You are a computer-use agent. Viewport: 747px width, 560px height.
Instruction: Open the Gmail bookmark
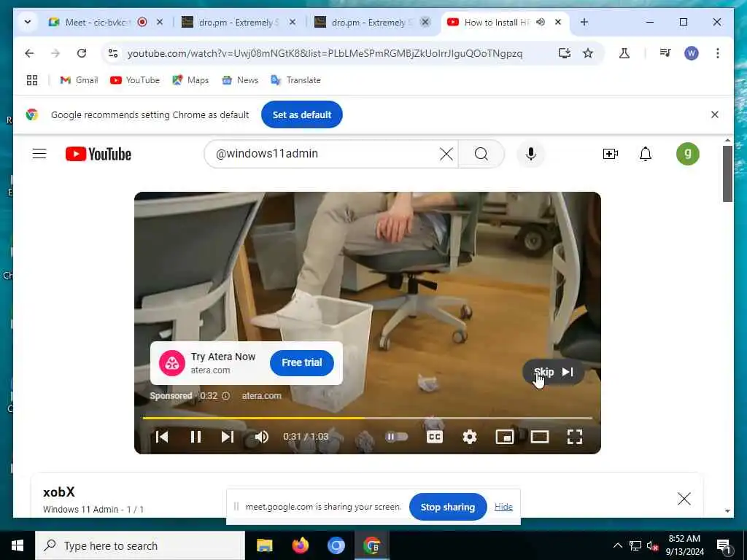(x=79, y=80)
